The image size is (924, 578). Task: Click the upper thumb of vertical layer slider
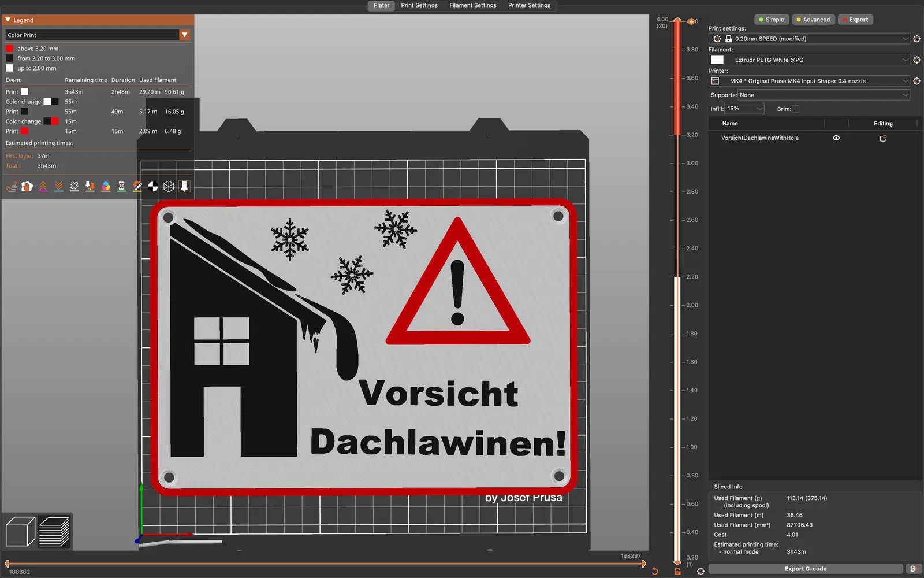[x=677, y=21]
